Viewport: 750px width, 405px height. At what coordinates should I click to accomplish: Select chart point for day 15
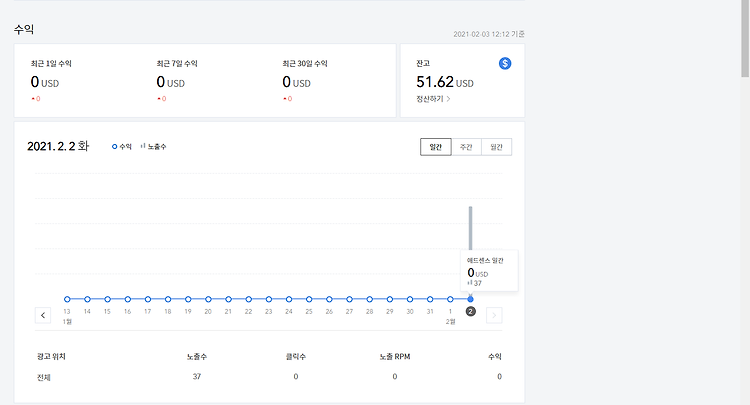coord(107,299)
